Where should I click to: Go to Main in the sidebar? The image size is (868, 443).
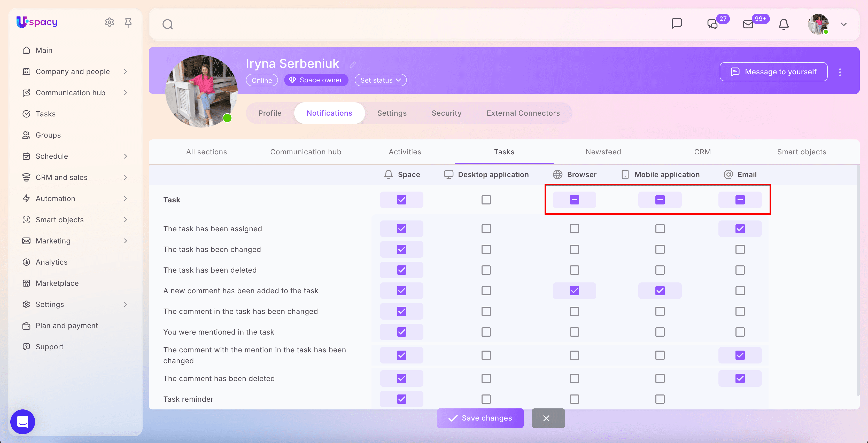click(44, 51)
